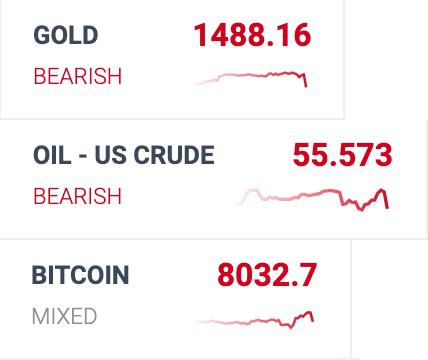Viewport: 428px width, 360px height.
Task: Click the sharp drop at end of GOLD sparkline
Action: [305, 81]
